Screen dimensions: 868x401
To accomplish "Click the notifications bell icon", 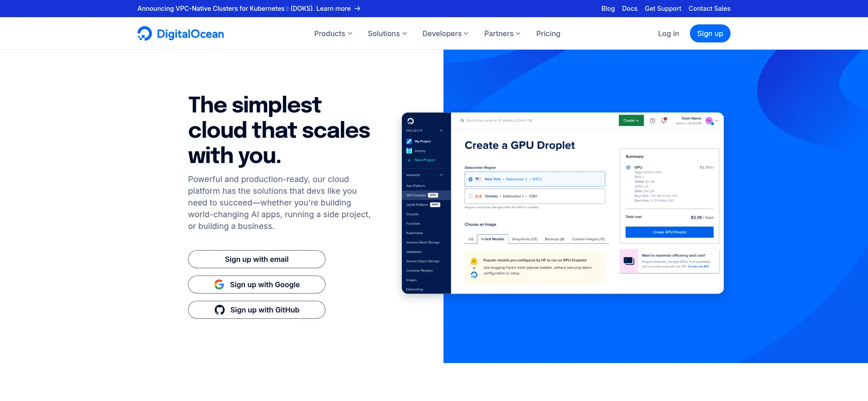I will (664, 121).
